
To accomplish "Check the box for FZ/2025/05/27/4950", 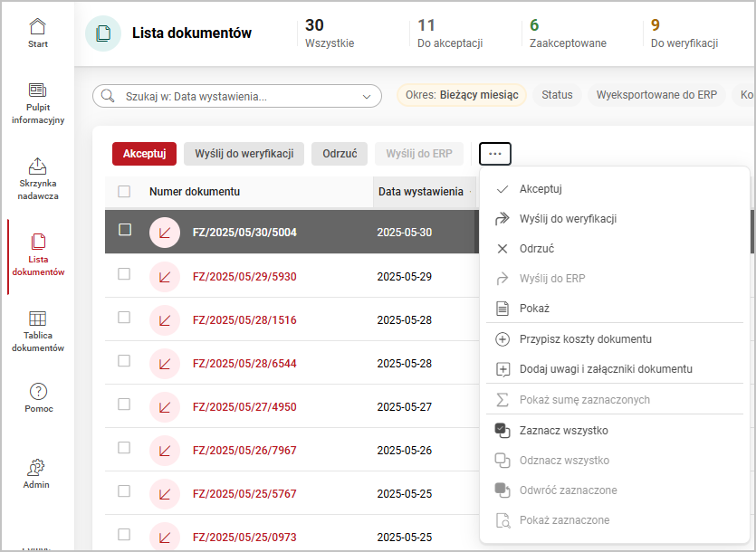I will [x=124, y=404].
